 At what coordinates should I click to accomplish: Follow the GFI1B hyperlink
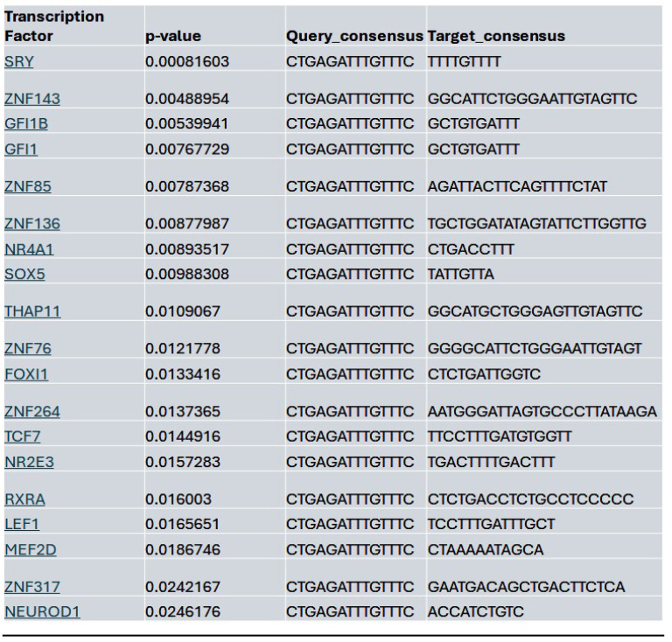(x=26, y=124)
